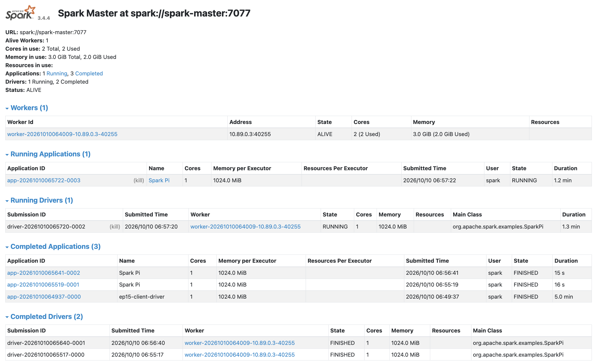This screenshot has height=364, width=596.
Task: Open worker link in Running Drivers row
Action: click(x=246, y=226)
